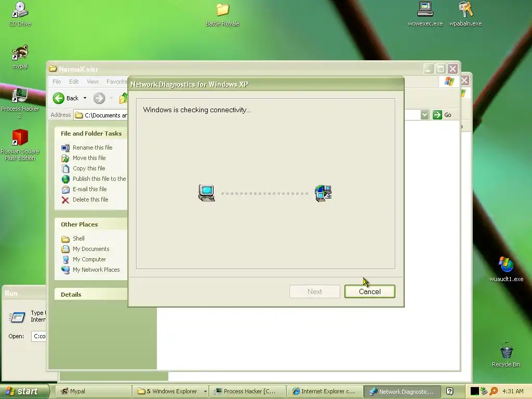This screenshot has width=532, height=399.
Task: Click Copy this file task
Action: tap(83, 168)
